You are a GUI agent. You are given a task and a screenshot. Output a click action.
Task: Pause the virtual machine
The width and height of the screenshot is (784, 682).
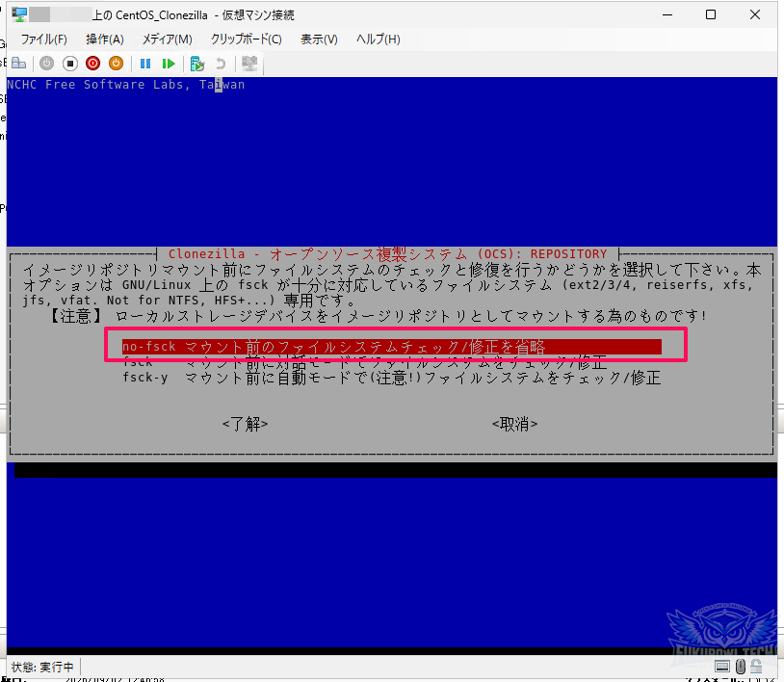[145, 64]
